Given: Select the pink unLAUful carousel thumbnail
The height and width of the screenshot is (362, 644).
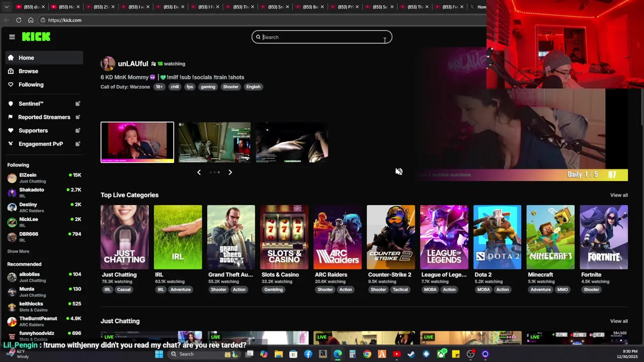Looking at the screenshot, I should (137, 142).
